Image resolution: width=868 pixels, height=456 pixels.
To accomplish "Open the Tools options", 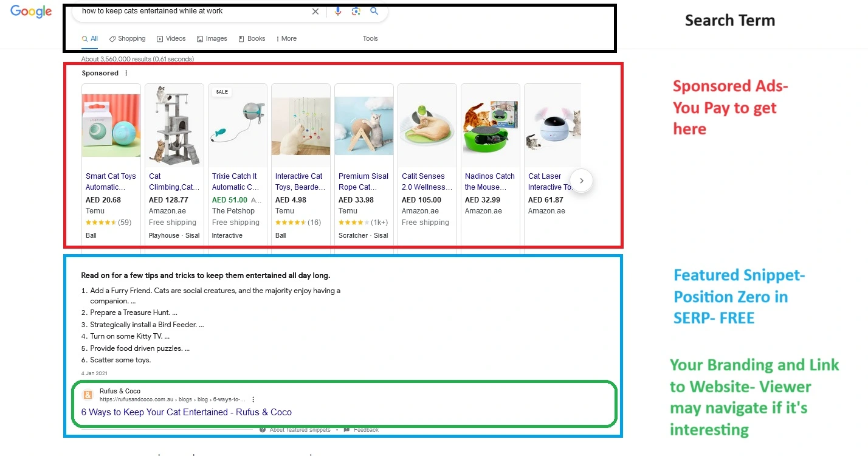I will pyautogui.click(x=370, y=38).
